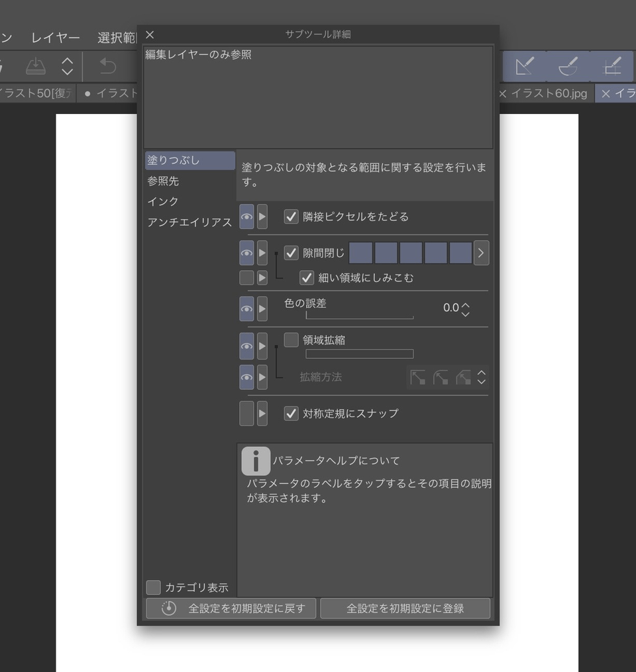
Task: Click the up-down arrows toolbar icon
Action: [68, 66]
